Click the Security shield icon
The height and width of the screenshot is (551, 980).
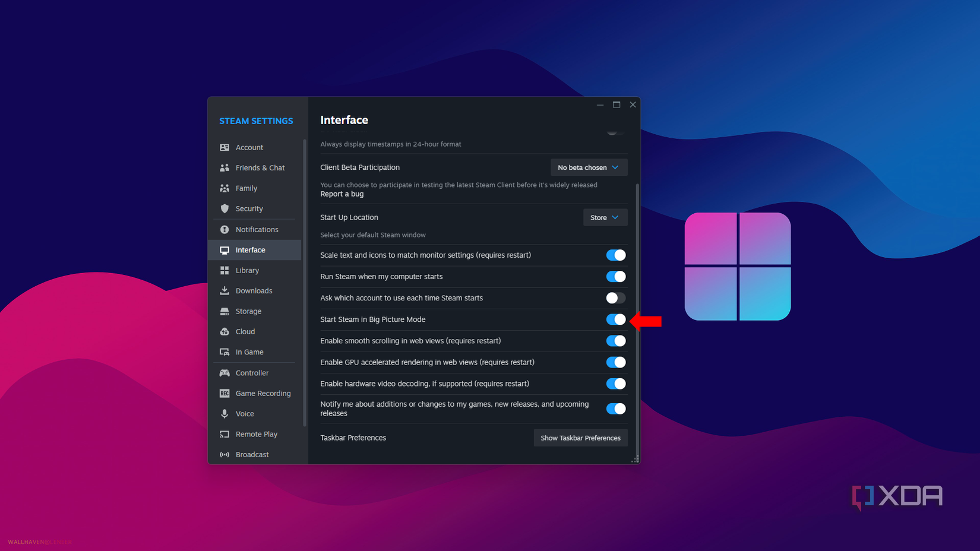pos(225,208)
